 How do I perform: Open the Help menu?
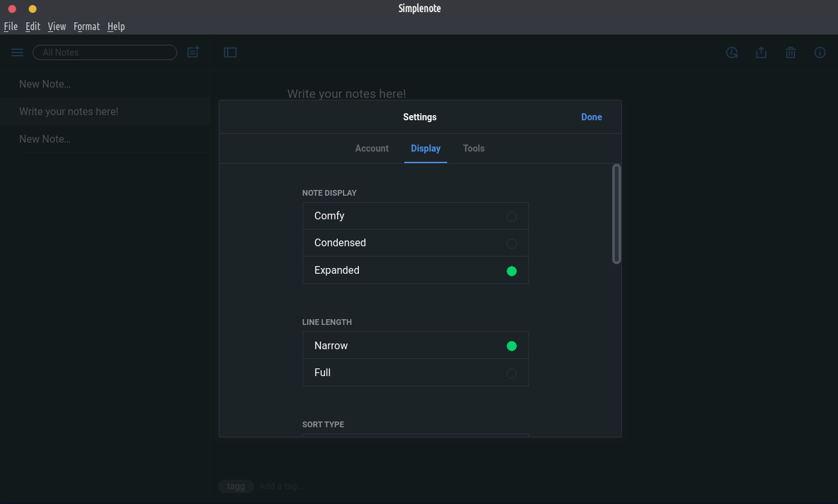click(x=116, y=26)
